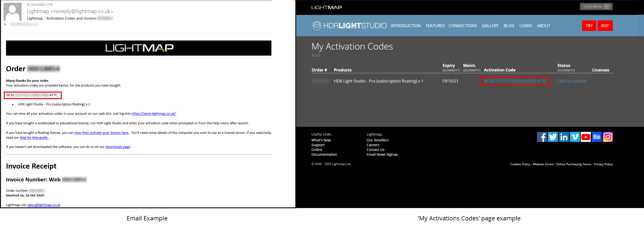Select 'Click to activate' status link
The width and height of the screenshot is (644, 237).
(572, 81)
